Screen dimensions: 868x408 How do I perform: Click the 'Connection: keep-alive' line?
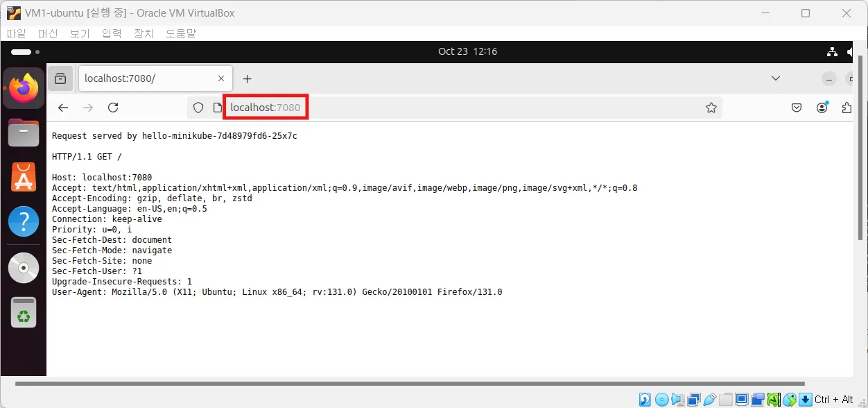pos(107,219)
